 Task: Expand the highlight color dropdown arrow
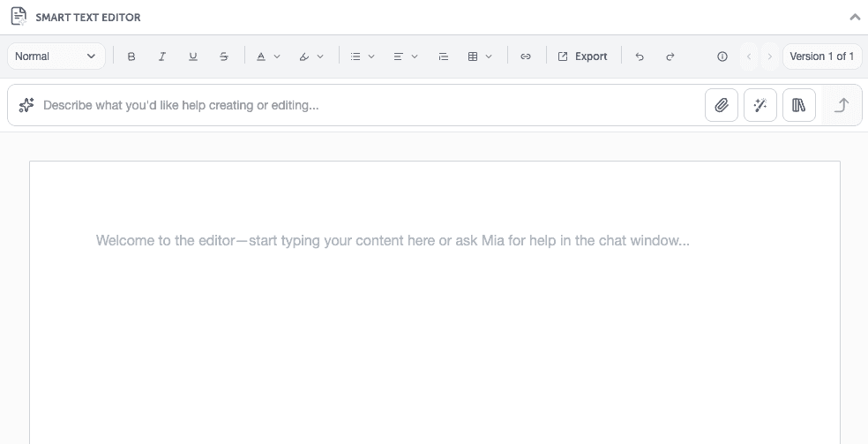pos(320,56)
